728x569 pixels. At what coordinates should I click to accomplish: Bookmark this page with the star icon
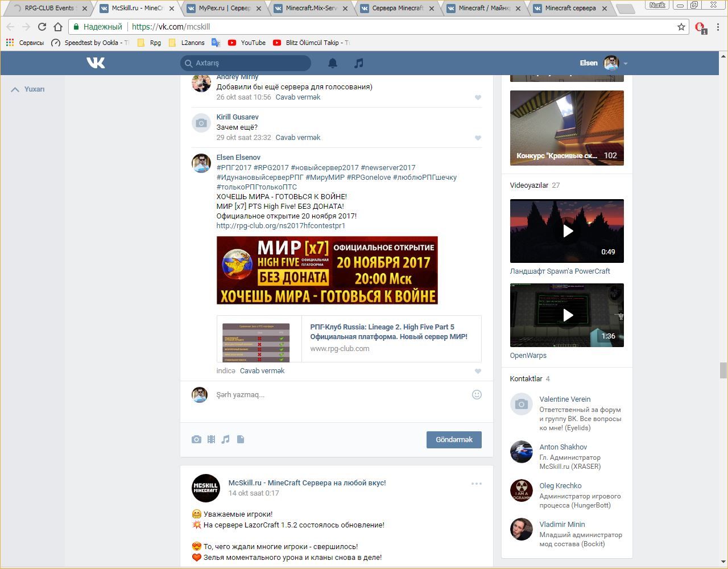[x=681, y=27]
